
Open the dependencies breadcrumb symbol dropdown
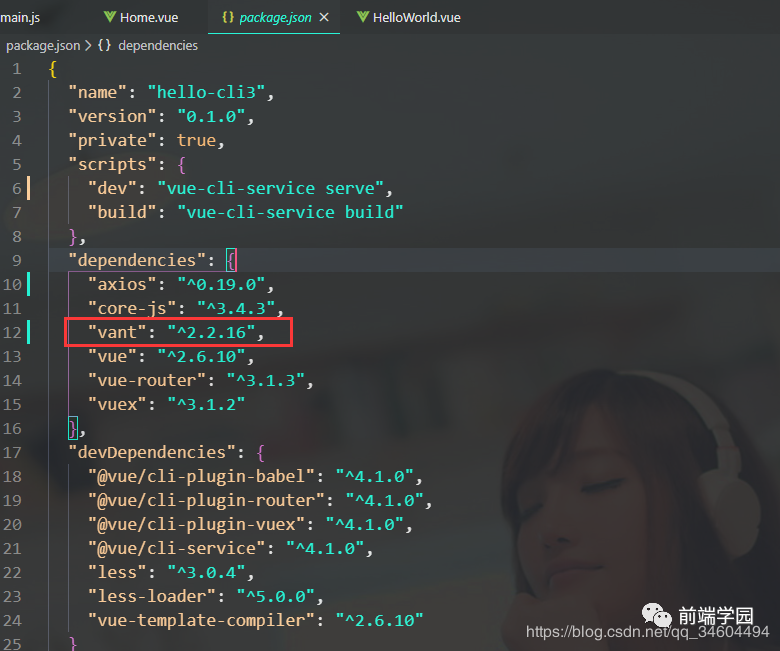(157, 45)
